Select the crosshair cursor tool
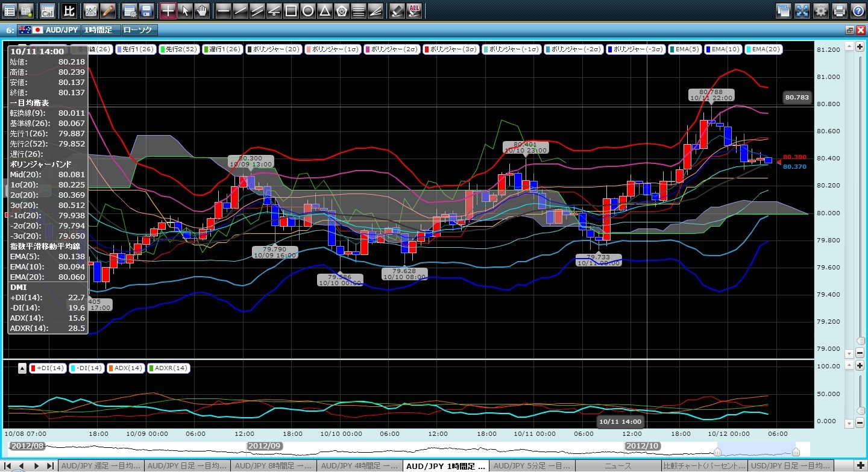Viewport: 868px width, 472px height. (168, 10)
